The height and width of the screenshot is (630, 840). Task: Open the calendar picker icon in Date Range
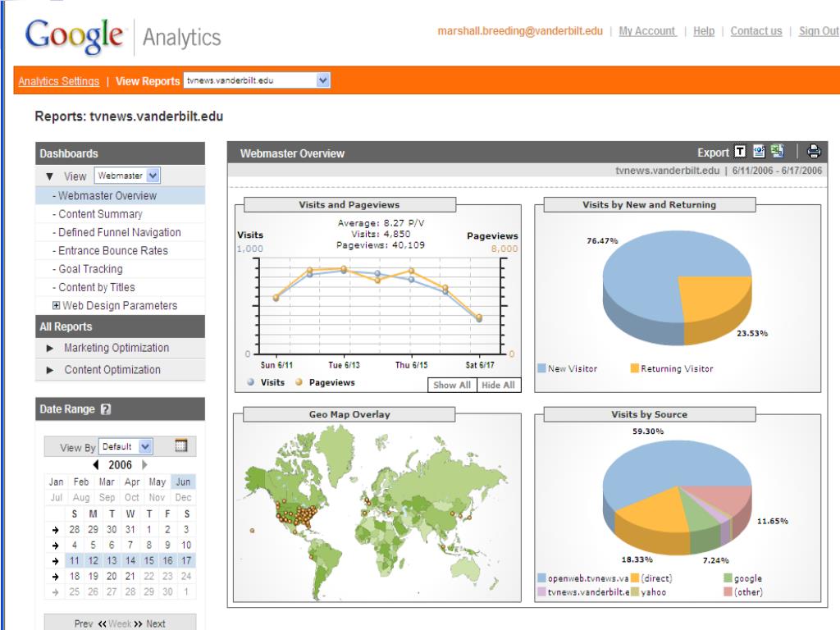(x=181, y=445)
